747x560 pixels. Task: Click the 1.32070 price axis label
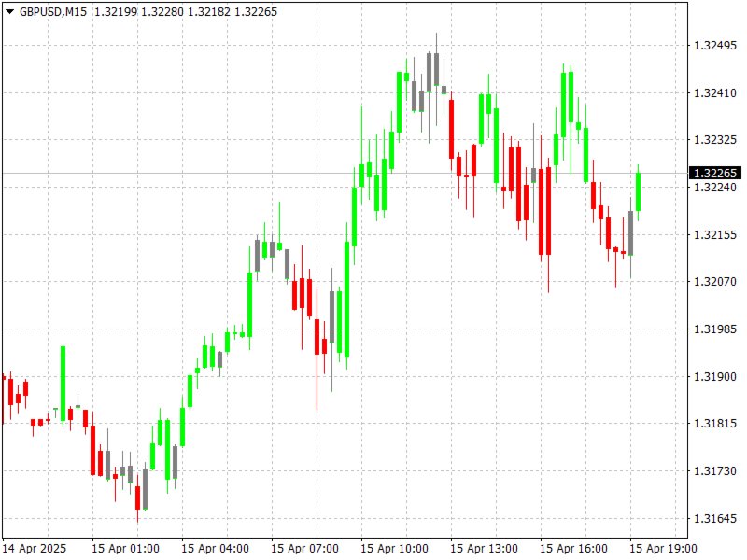coord(714,282)
